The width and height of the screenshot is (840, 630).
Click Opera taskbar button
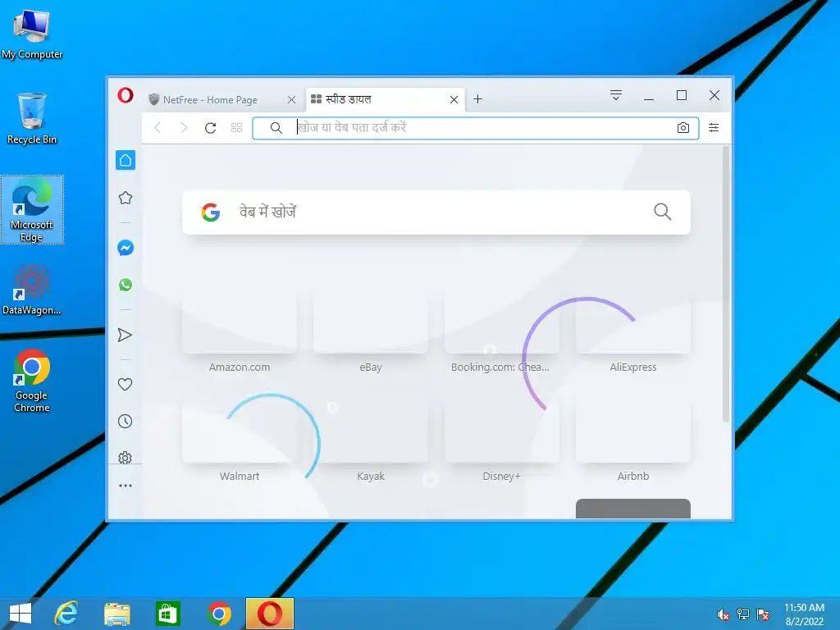269,614
